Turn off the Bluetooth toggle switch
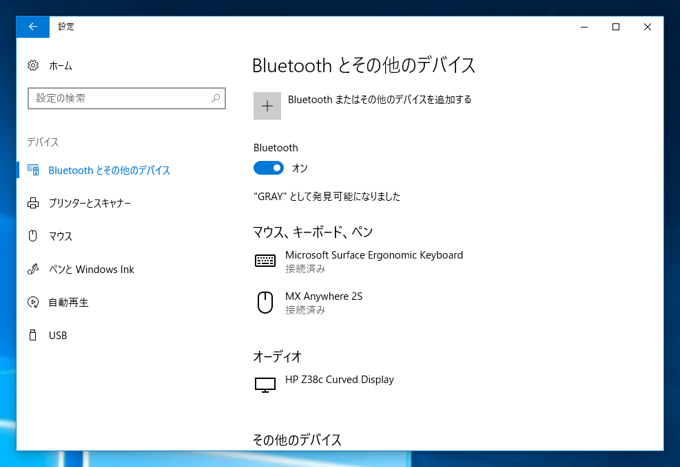Viewport: 680px width, 467px height. (268, 168)
